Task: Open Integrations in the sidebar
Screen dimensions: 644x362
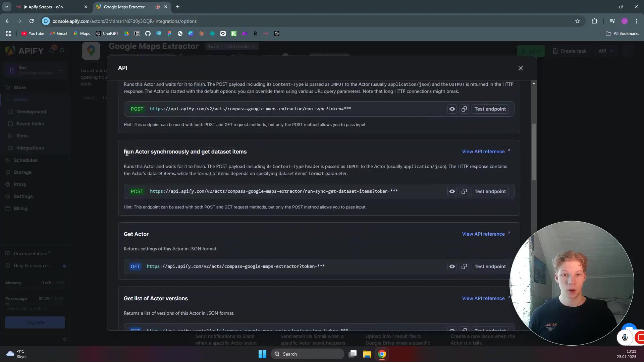Action: [x=30, y=148]
